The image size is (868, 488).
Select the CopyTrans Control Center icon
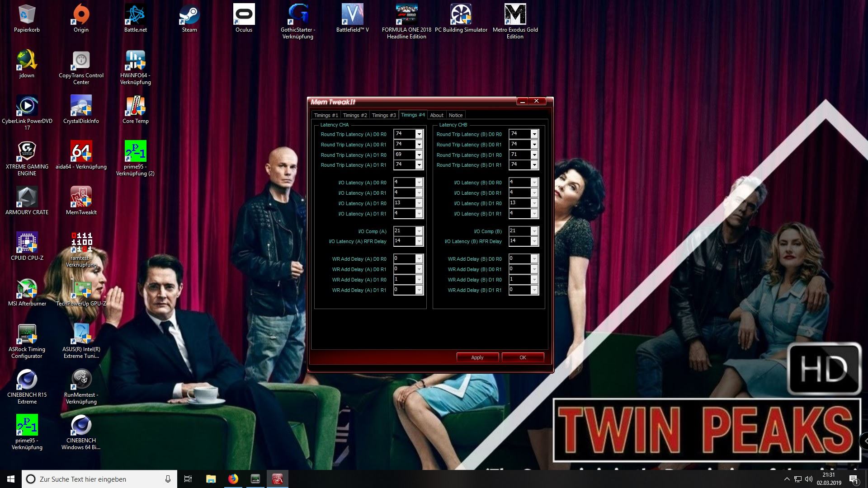coord(81,67)
